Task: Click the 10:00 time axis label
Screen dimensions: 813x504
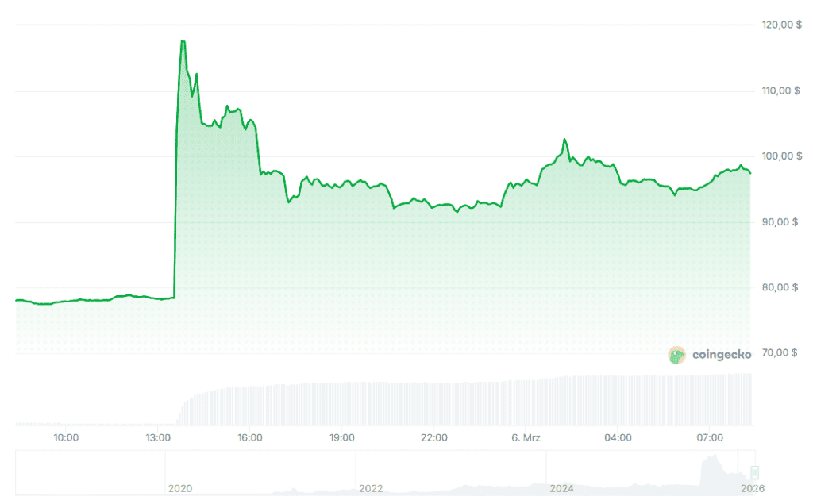Action: 66,437
